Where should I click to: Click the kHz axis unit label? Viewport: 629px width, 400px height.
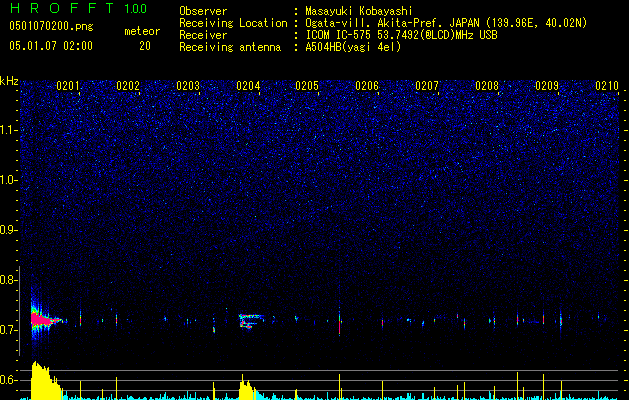[x=9, y=81]
